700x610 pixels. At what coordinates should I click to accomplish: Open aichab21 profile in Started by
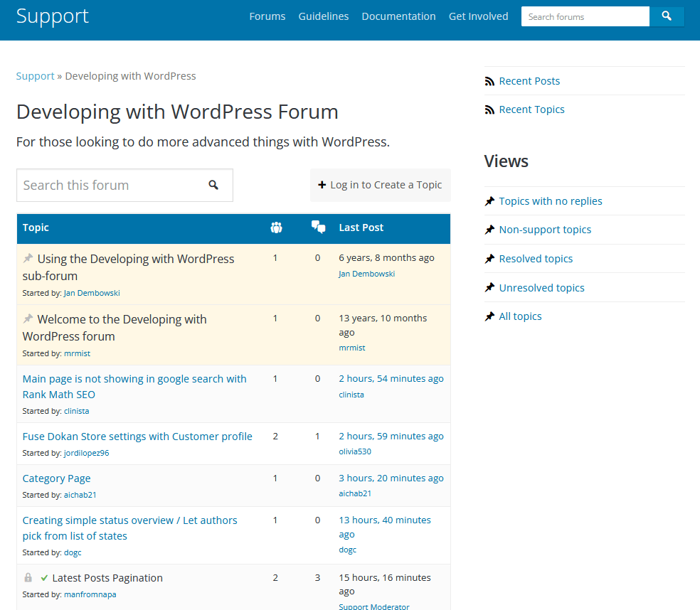(80, 495)
